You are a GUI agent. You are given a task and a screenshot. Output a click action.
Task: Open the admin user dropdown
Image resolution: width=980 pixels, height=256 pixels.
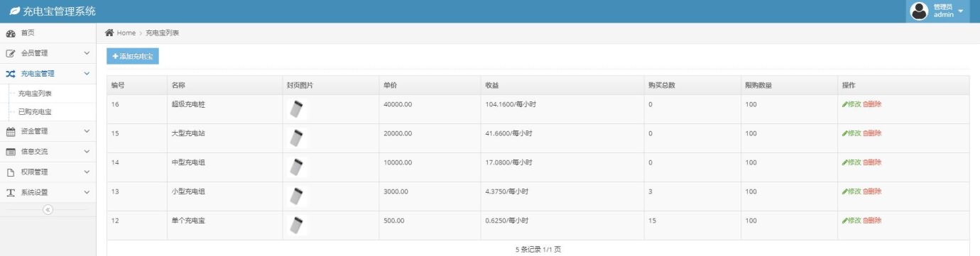click(937, 11)
